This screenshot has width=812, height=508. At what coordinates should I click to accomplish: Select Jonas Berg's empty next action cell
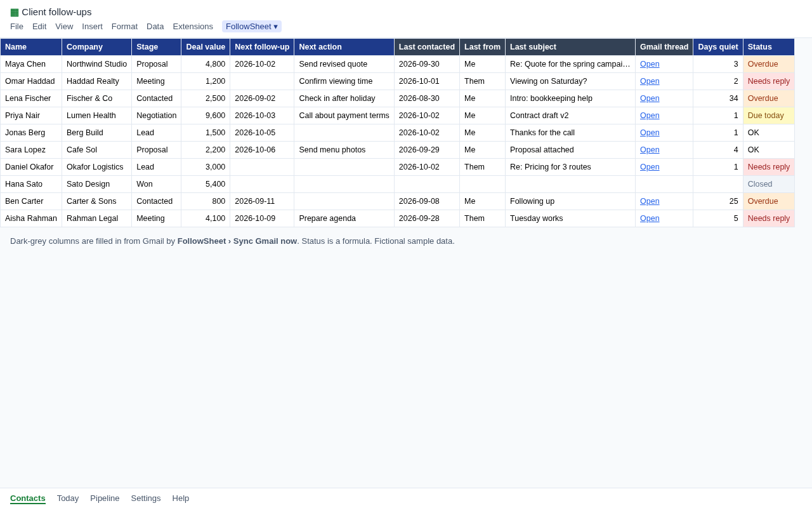point(344,133)
